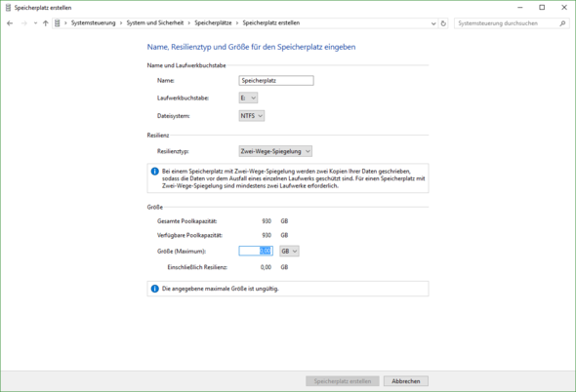Click the Name text field
This screenshot has width=576, height=392.
(x=276, y=80)
